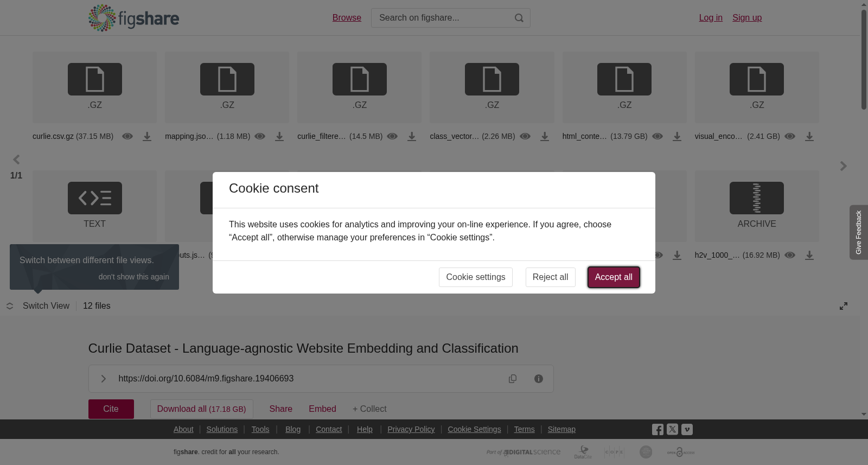Open Privacy Policy footer link
Viewport: 868px width, 465px height.
coord(411,429)
